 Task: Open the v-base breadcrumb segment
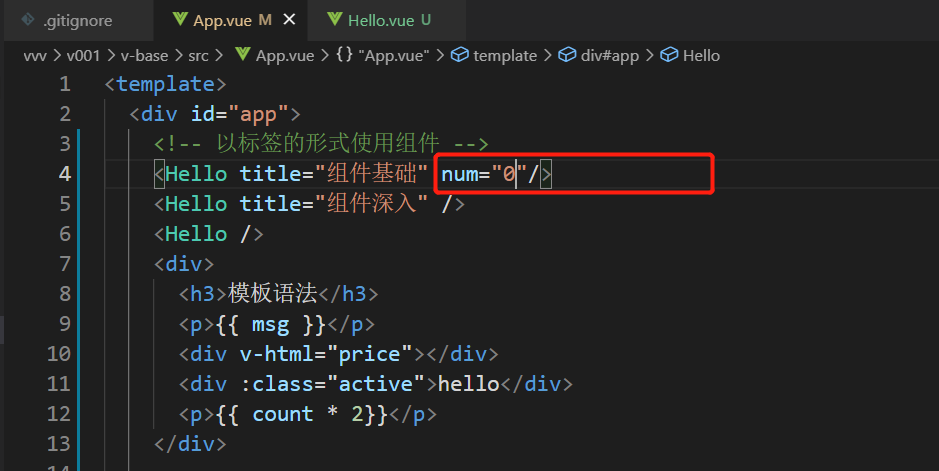144,56
